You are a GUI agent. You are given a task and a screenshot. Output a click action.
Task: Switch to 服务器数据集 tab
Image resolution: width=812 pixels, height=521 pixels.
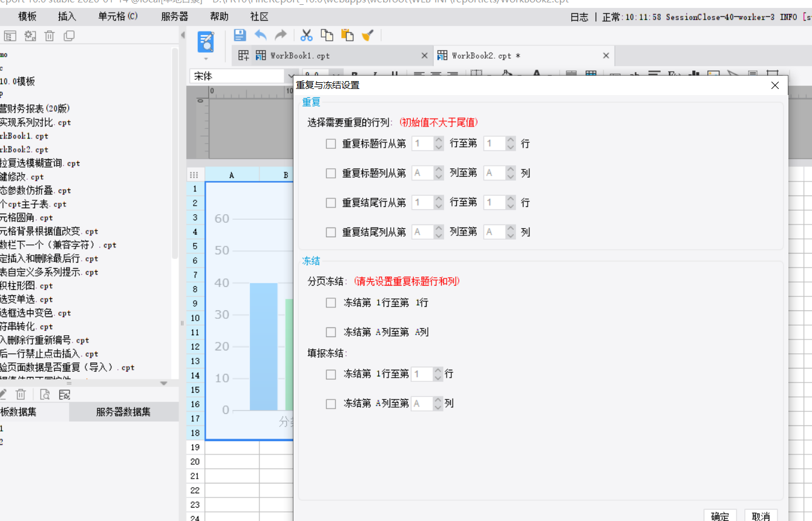[x=123, y=412]
